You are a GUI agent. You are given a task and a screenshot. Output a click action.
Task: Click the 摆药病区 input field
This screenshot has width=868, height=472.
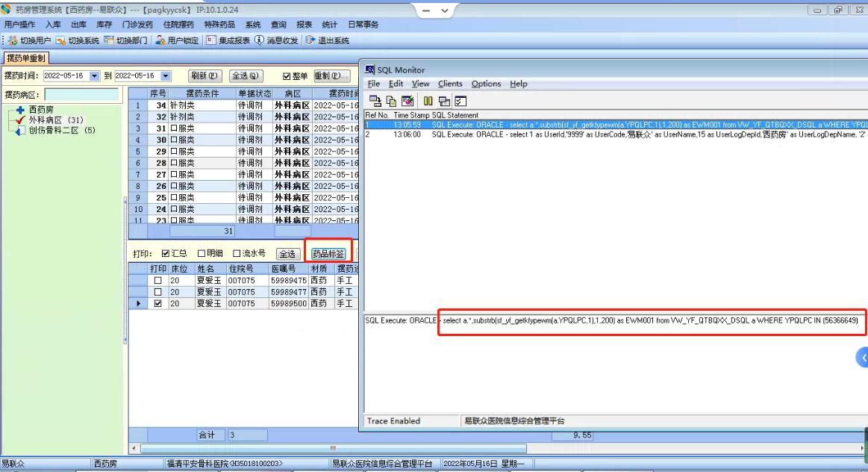tap(81, 95)
